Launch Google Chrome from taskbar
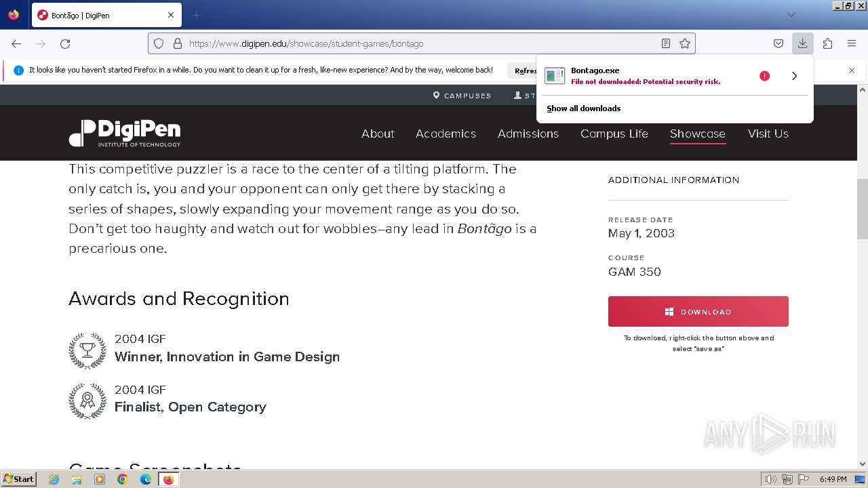Viewport: 868px width, 488px height. (123, 479)
